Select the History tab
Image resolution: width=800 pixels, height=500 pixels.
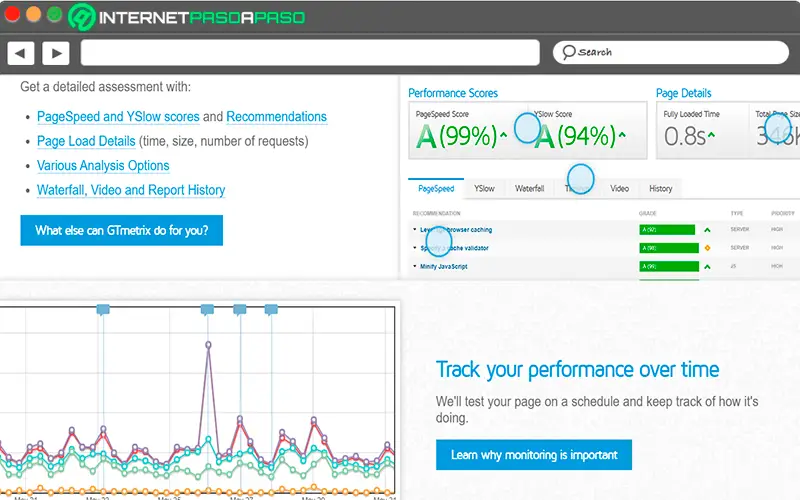[x=661, y=189]
